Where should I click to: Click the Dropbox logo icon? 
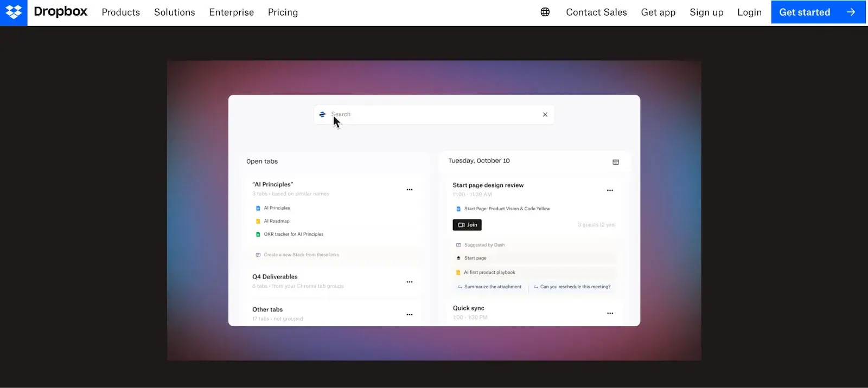pyautogui.click(x=14, y=12)
